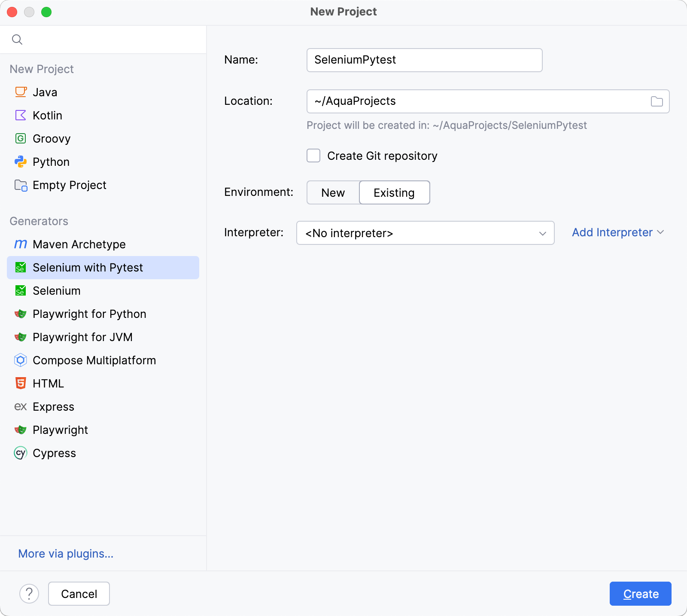Click the green zoom window button
The height and width of the screenshot is (616, 687).
click(46, 12)
